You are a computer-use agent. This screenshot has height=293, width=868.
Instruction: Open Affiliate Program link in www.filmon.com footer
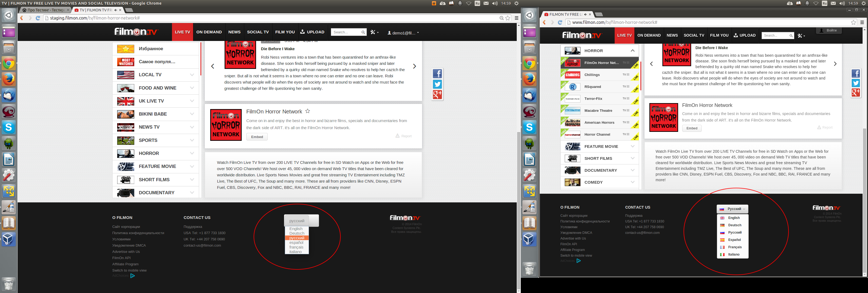pyautogui.click(x=573, y=250)
